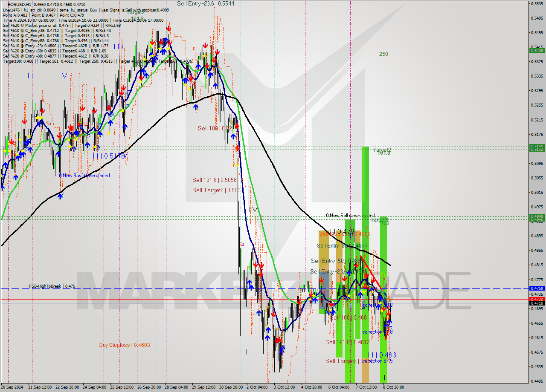Click the '3 Oct 12:00' time axis label

click(285, 387)
